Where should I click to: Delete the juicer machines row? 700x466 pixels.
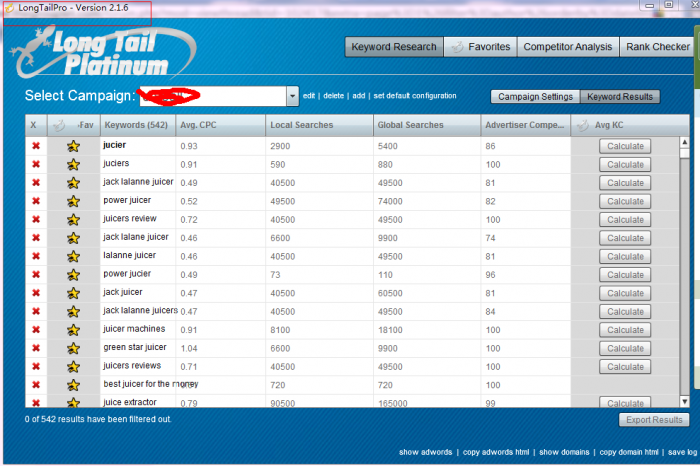coord(36,329)
